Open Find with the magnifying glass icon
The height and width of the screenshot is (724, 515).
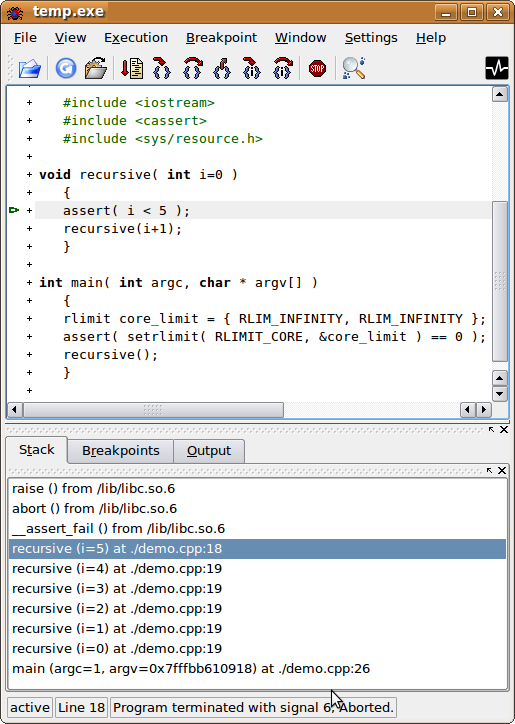[x=354, y=68]
